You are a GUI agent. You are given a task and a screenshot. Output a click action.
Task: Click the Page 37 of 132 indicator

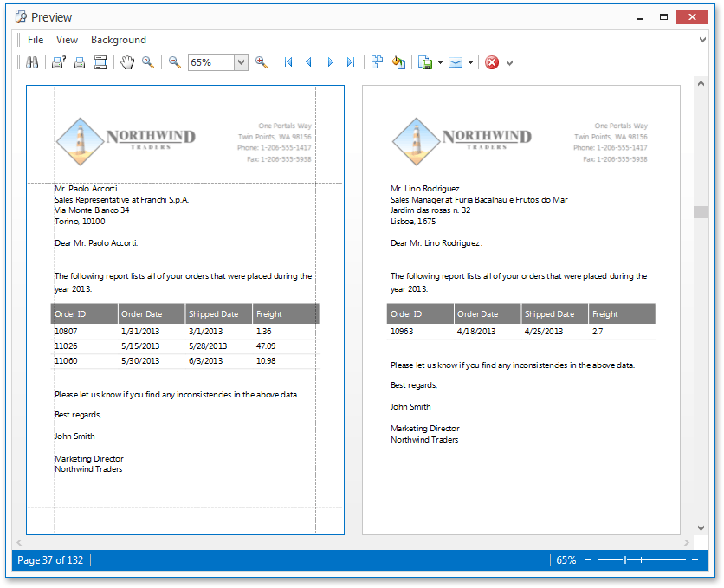pyautogui.click(x=50, y=559)
